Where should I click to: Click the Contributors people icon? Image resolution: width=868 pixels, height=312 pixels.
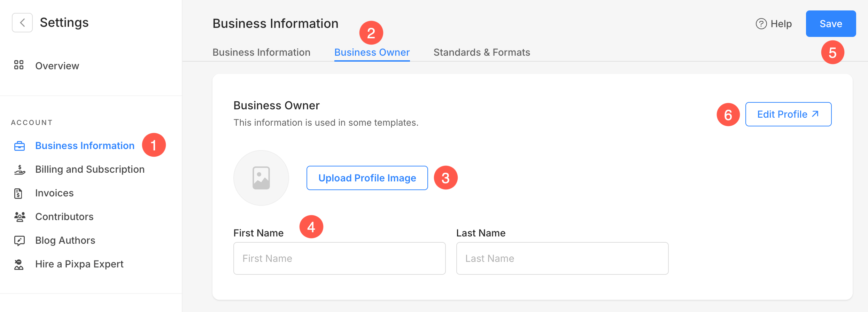click(20, 217)
